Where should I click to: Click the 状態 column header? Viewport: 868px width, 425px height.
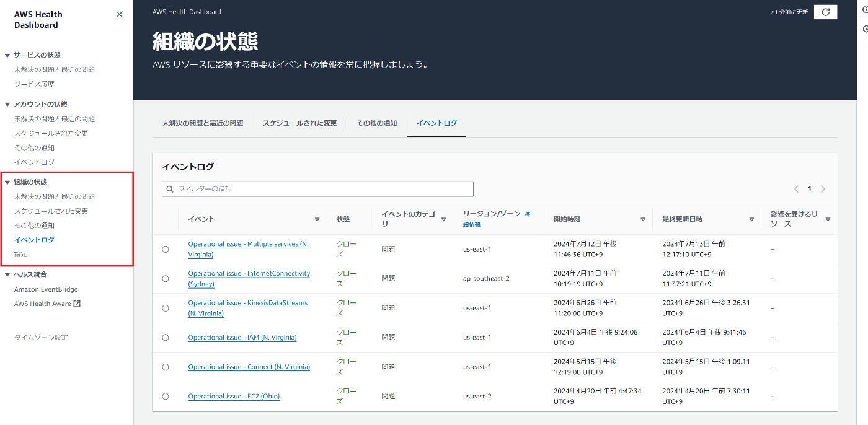[x=343, y=219]
